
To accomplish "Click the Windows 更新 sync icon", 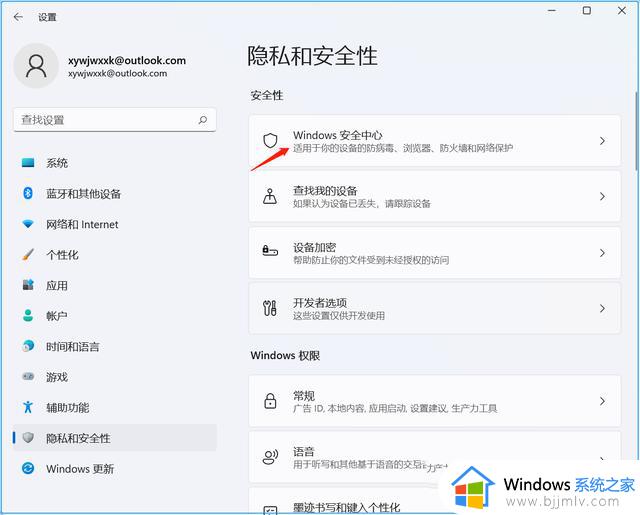I will 28,468.
